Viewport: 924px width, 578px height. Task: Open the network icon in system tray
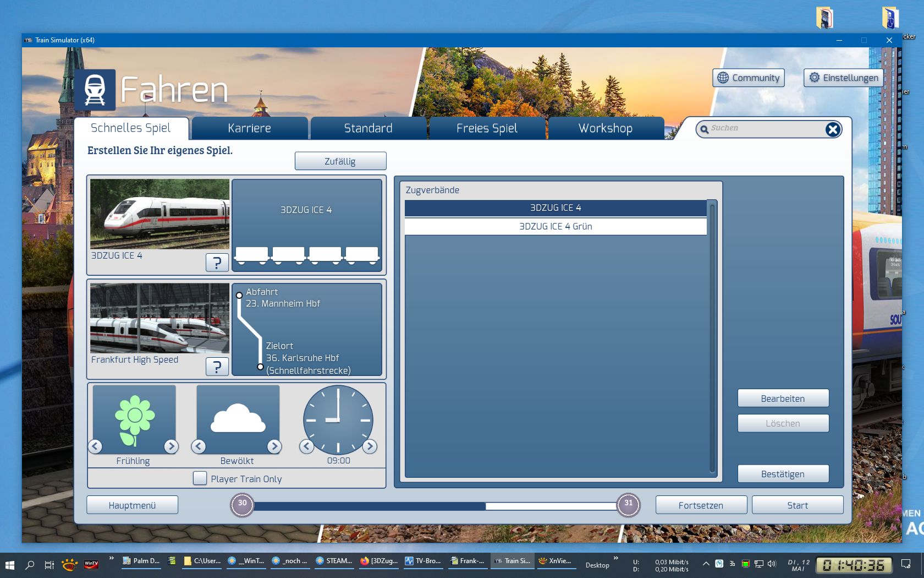pos(758,564)
